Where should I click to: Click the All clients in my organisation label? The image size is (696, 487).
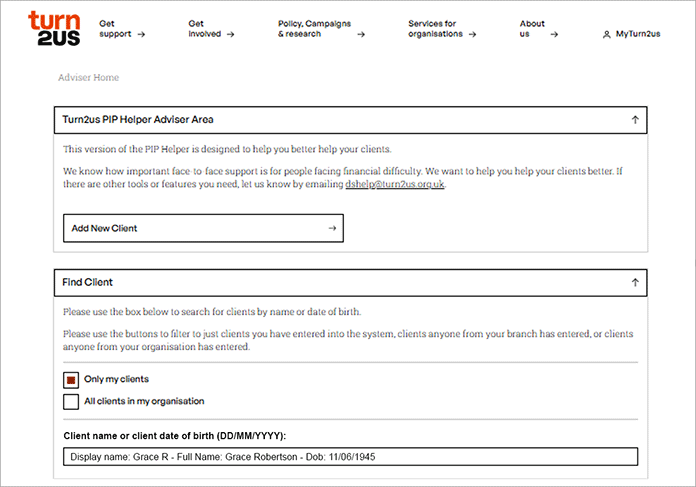click(x=144, y=401)
